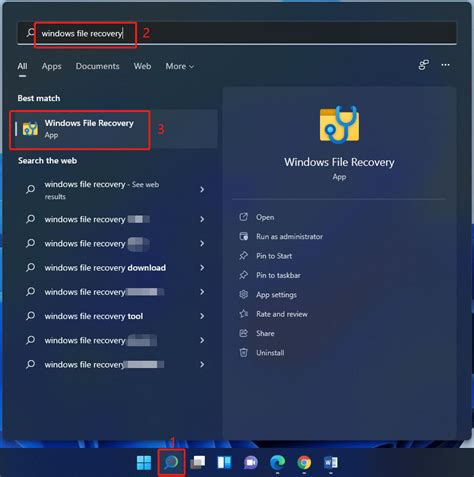
Task: Click the magnifier icon in the search box
Action: (30, 33)
